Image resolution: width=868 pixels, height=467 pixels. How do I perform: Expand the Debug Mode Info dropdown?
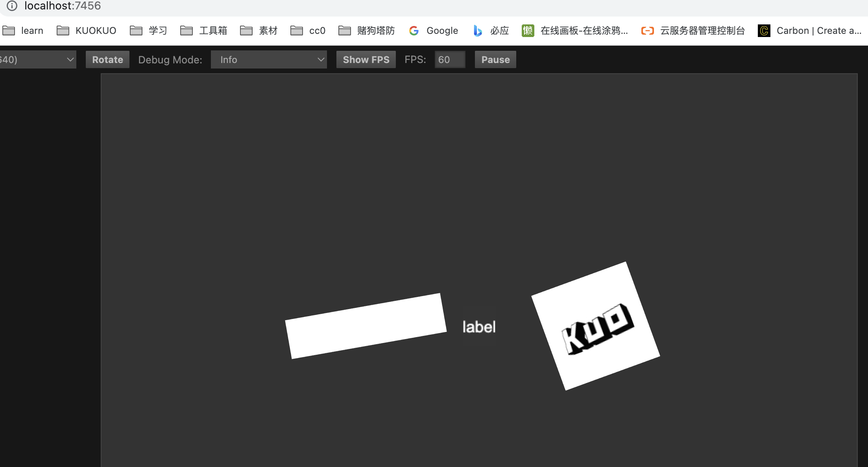pos(269,60)
